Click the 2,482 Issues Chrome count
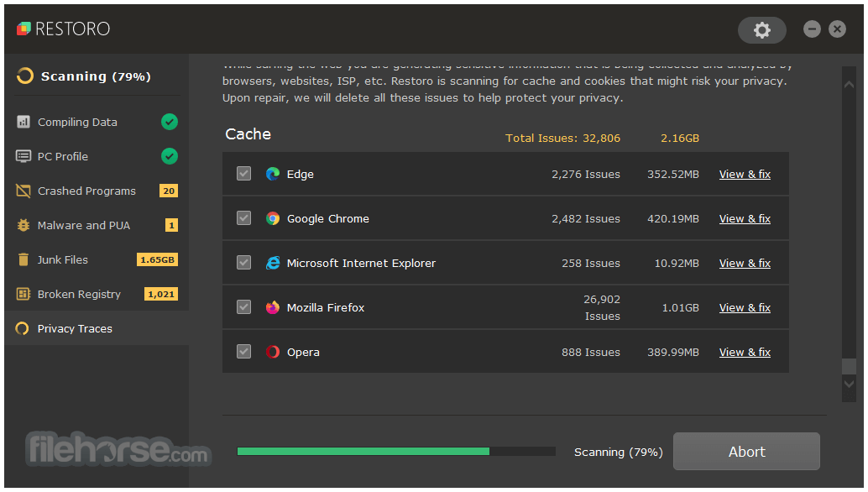This screenshot has height=492, width=868. pos(586,218)
